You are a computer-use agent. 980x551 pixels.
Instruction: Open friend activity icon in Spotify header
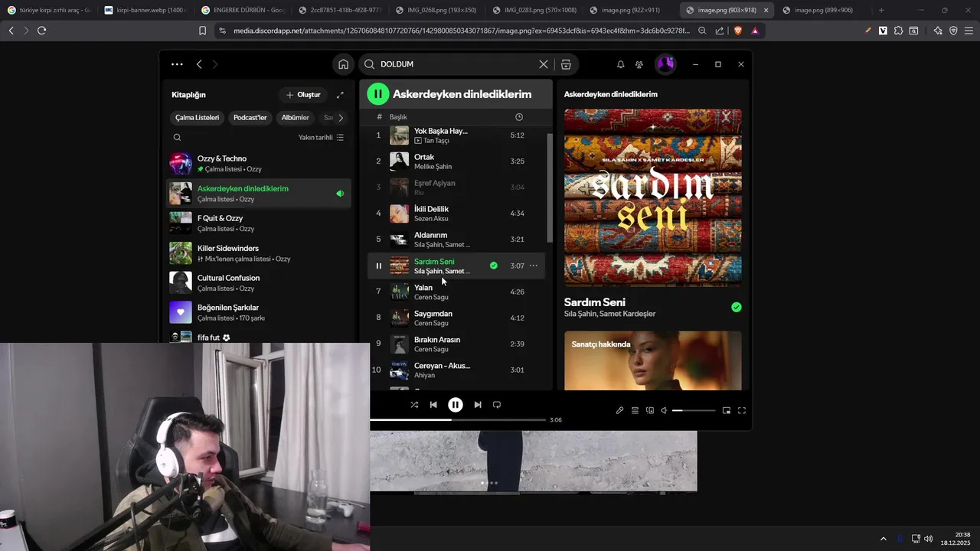tap(639, 64)
